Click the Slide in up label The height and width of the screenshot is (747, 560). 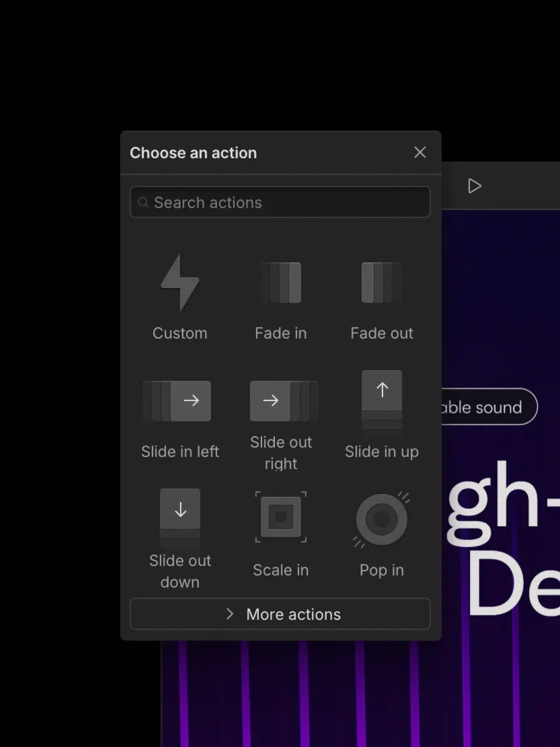(x=382, y=451)
